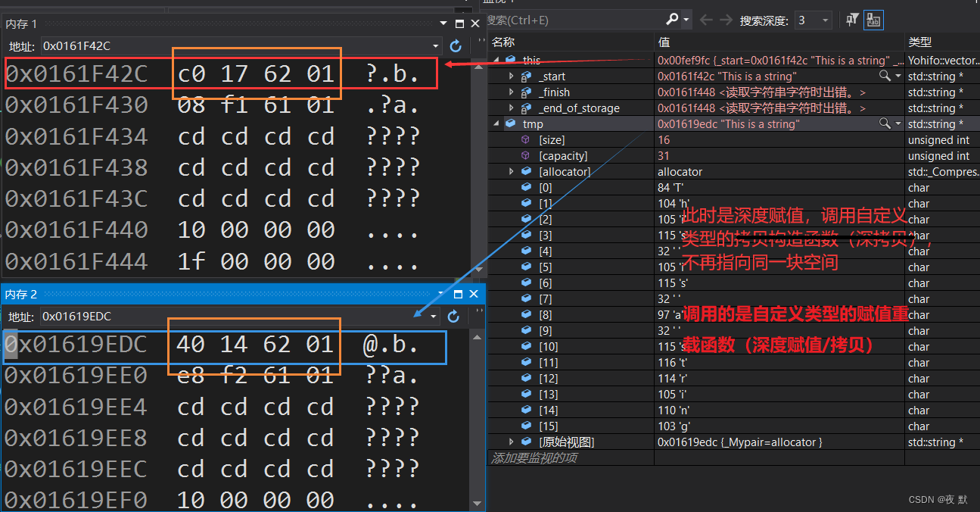
Task: Select the [13] row name
Action: coord(548,395)
